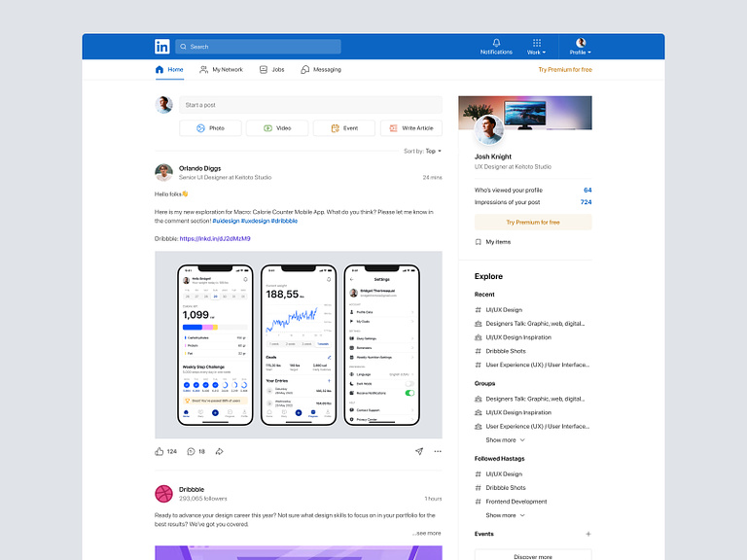This screenshot has height=560, width=747.
Task: Open the three-dot more options on post
Action: (437, 451)
